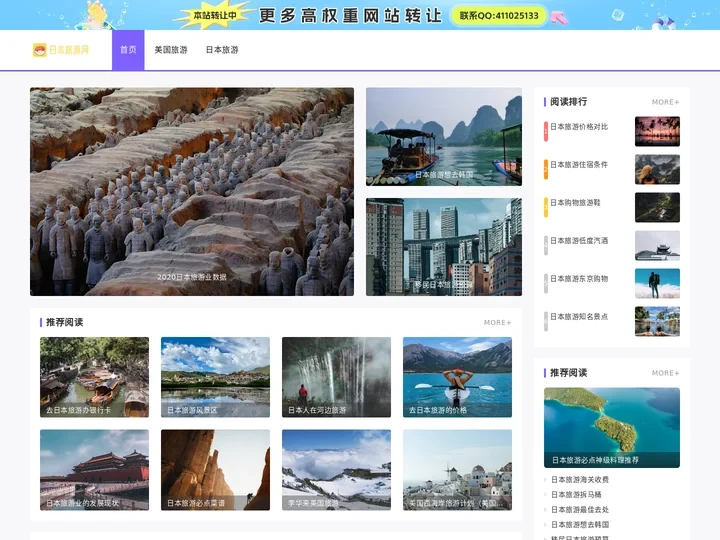Image resolution: width=720 pixels, height=540 pixels.
Task: Open the 日本旅游最佳去处 sidebar link
Action: (x=580, y=510)
